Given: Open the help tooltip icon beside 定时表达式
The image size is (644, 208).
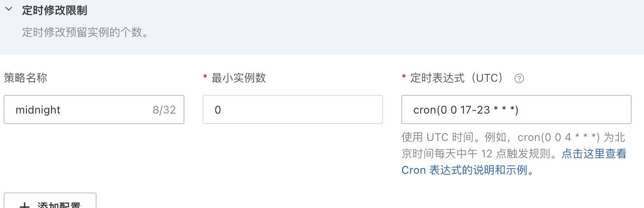Looking at the screenshot, I should coord(519,78).
